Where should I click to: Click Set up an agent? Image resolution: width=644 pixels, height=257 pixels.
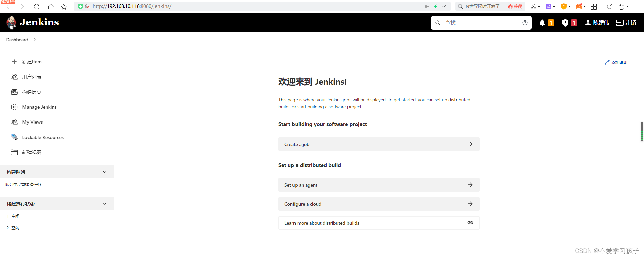coord(379,185)
